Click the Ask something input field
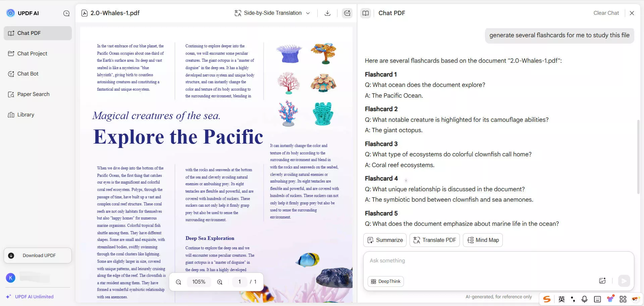Viewport: 644px width, 306px height. point(498,261)
